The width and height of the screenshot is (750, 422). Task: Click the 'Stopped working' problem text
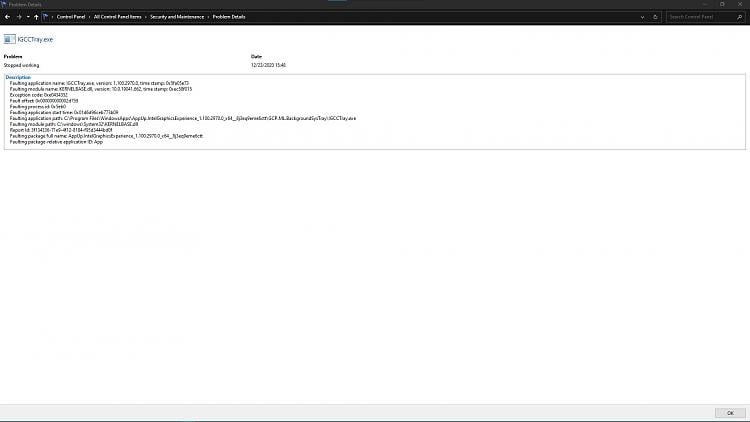pyautogui.click(x=22, y=65)
